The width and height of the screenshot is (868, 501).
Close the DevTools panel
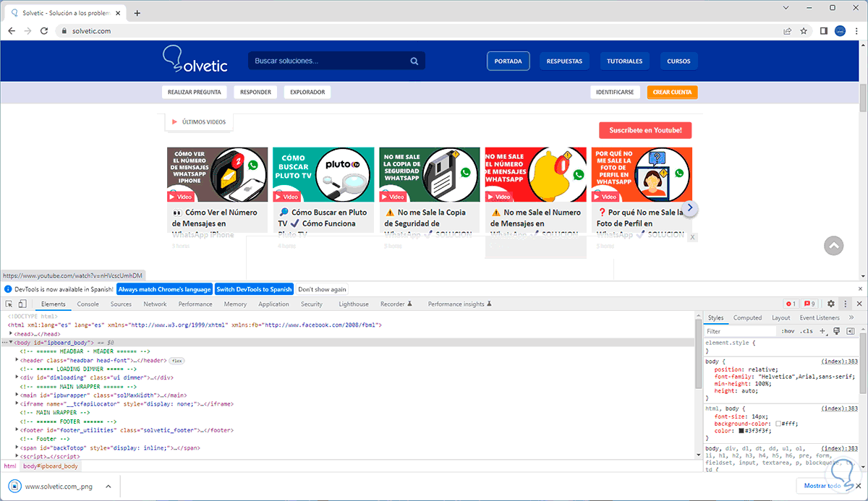tap(859, 304)
